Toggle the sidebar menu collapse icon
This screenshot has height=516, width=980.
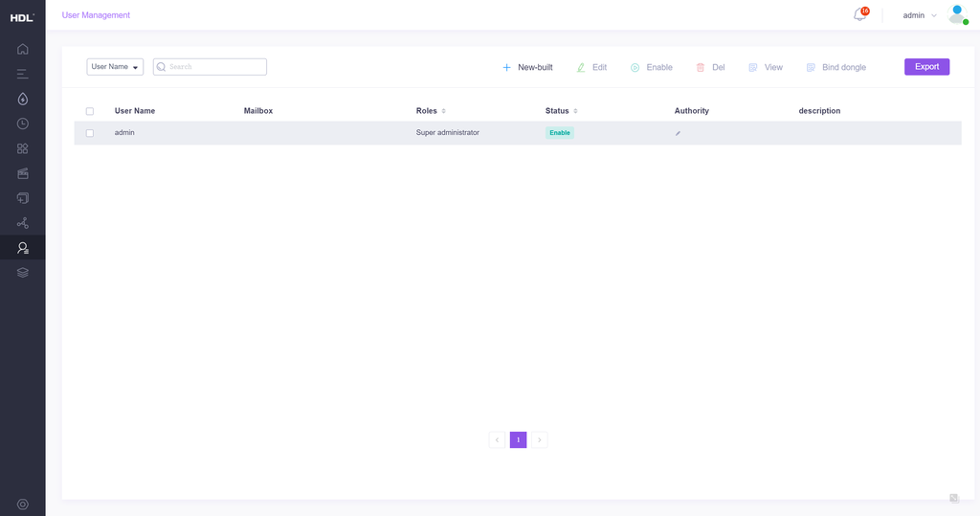click(x=23, y=74)
